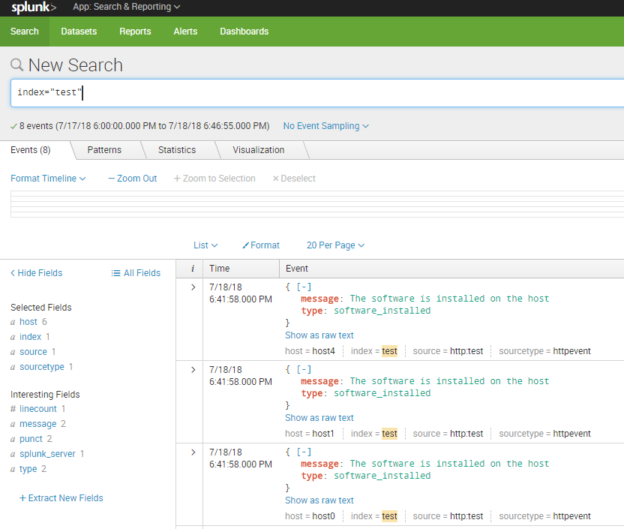Click the Zoom Out timeline button
Image resolution: width=624 pixels, height=529 pixels.
click(x=133, y=178)
